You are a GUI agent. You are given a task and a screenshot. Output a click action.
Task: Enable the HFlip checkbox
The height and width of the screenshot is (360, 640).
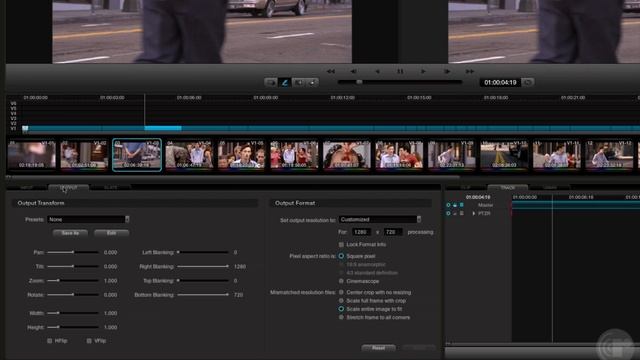click(50, 341)
